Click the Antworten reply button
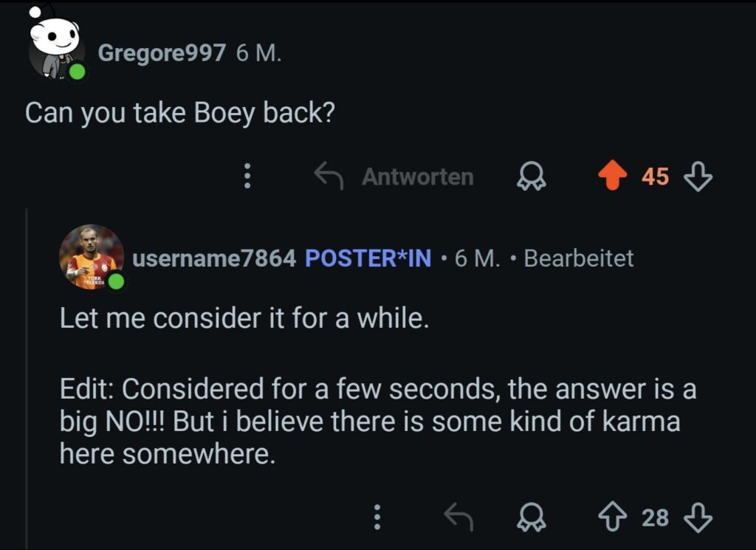The image size is (756, 550). [x=417, y=176]
